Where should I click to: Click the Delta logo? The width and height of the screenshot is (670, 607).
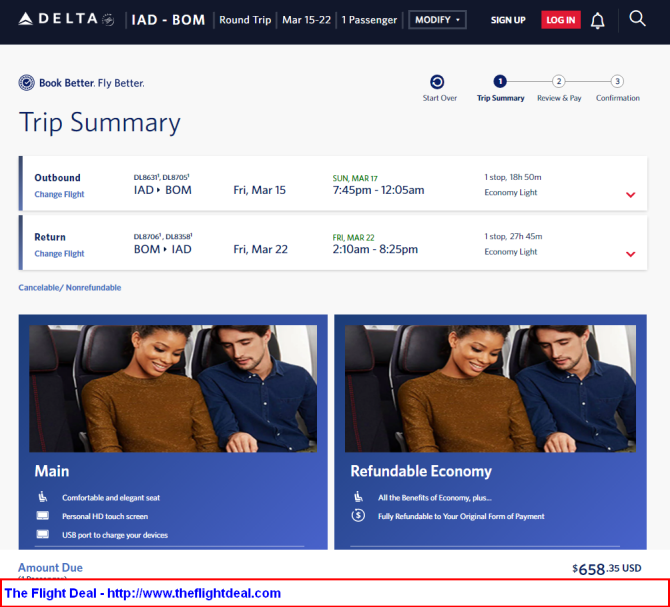(66, 19)
